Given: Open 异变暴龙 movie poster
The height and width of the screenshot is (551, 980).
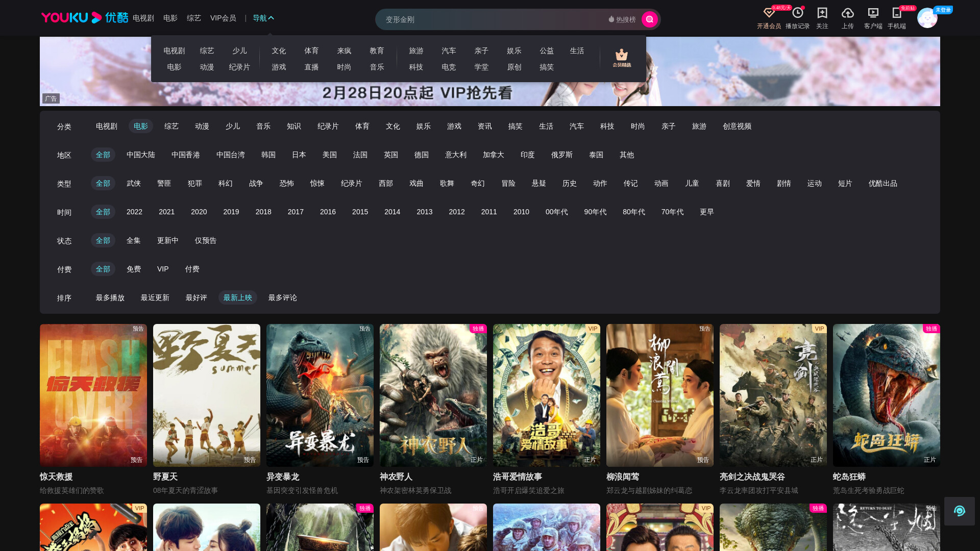Looking at the screenshot, I should [x=320, y=395].
